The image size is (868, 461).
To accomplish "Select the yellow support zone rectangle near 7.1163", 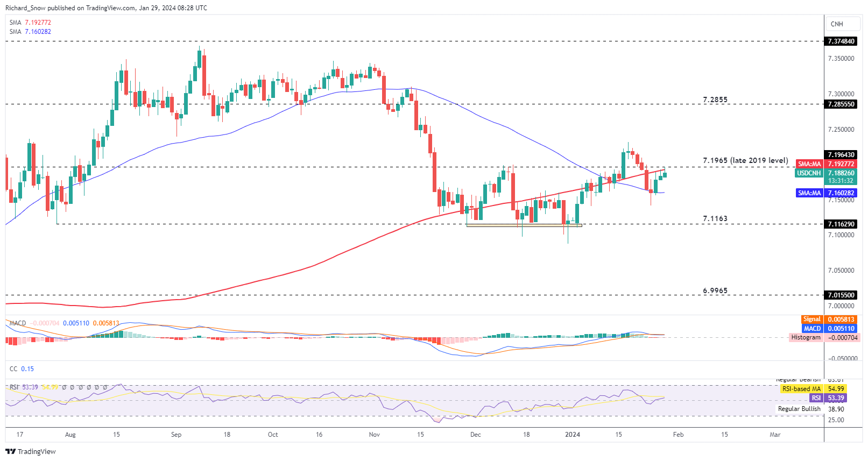I will [524, 225].
